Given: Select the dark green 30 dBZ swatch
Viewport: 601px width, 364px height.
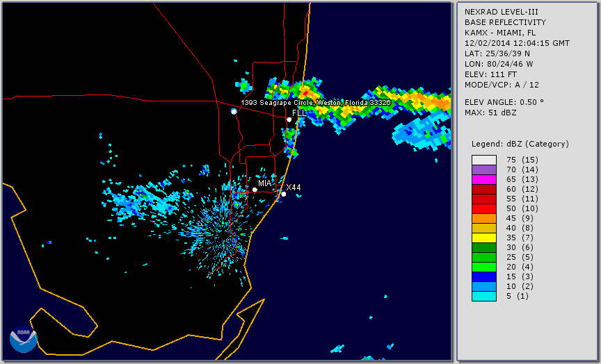Looking at the screenshot, I should click(484, 247).
